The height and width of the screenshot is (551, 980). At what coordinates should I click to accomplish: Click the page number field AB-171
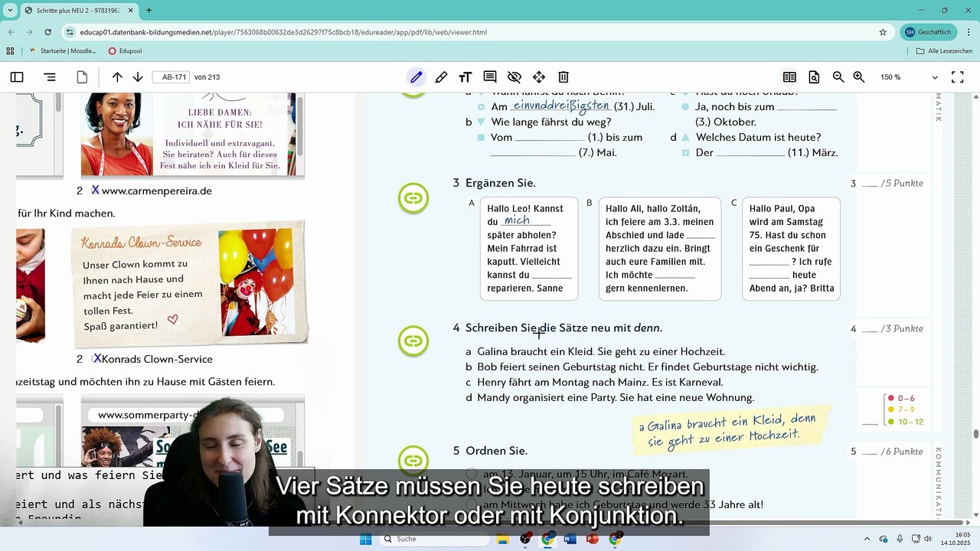point(171,77)
